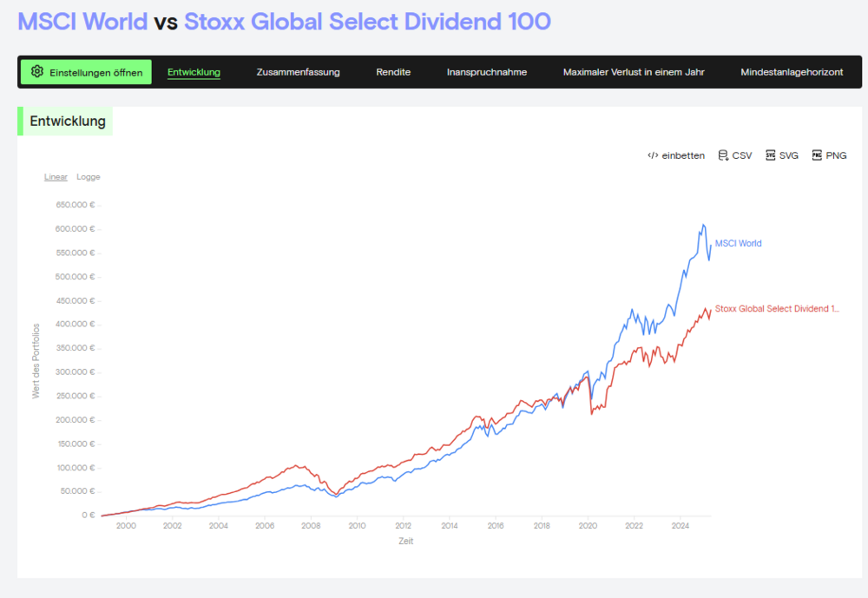Open Maximaler Verlust in einem Jahr tab
Viewport: 868px width, 598px height.
point(633,72)
